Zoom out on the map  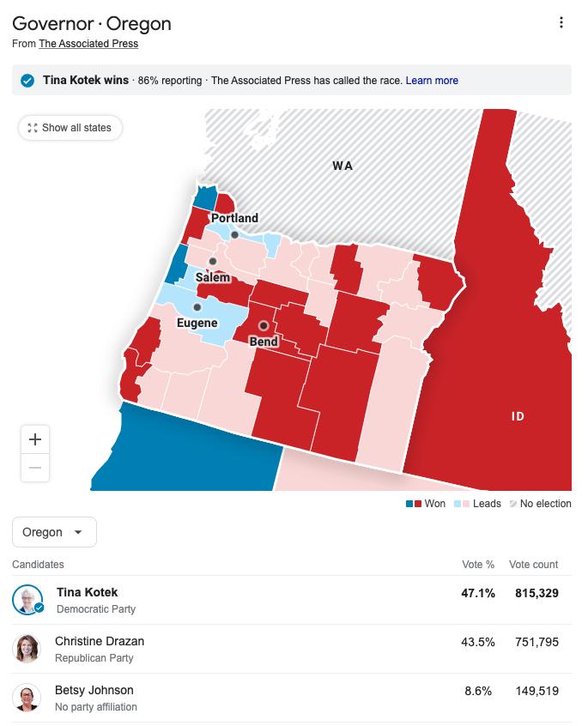coord(35,468)
